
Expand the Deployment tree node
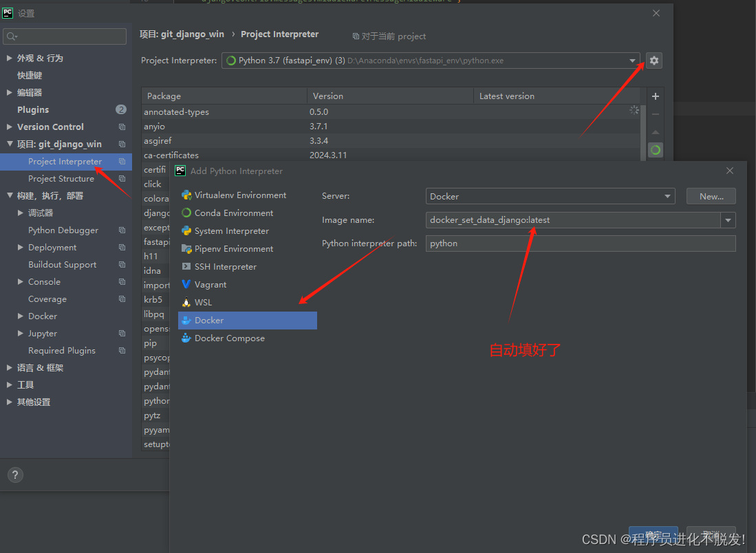click(20, 248)
